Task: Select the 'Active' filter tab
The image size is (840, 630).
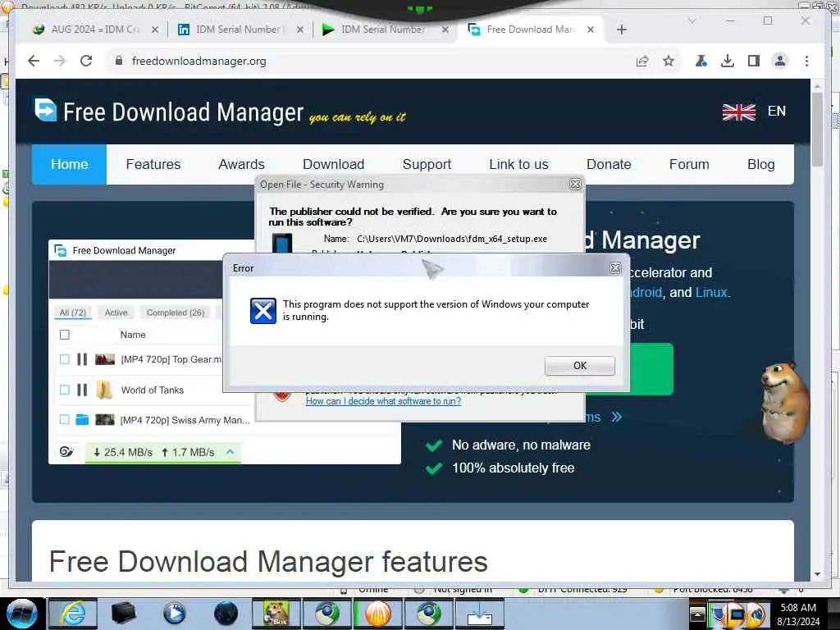Action: coord(116,313)
